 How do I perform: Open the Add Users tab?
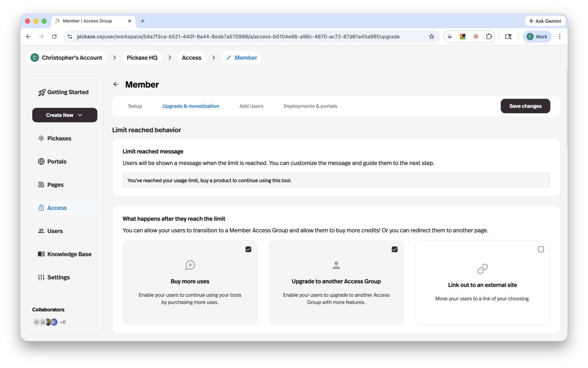click(x=251, y=106)
